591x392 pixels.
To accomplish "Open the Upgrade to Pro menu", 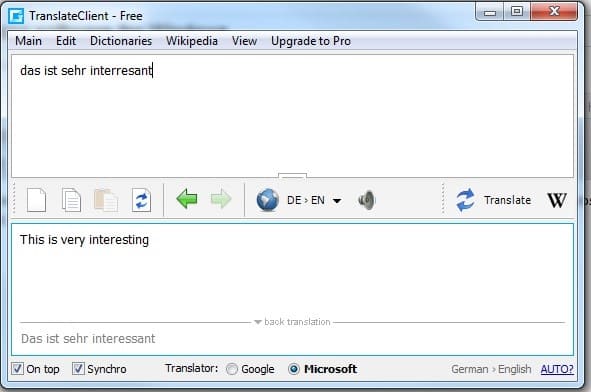I will point(311,41).
